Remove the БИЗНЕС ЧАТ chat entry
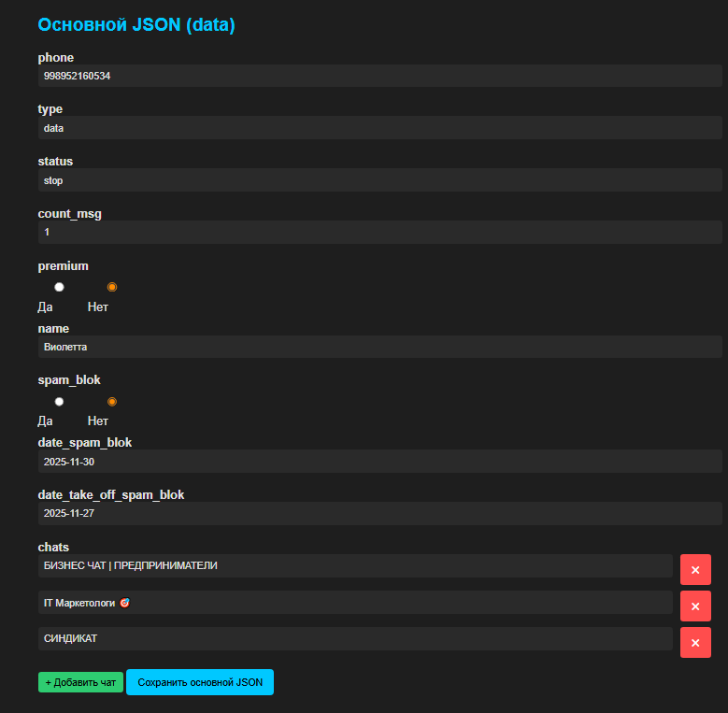Viewport: 728px width, 713px height. pyautogui.click(x=695, y=569)
